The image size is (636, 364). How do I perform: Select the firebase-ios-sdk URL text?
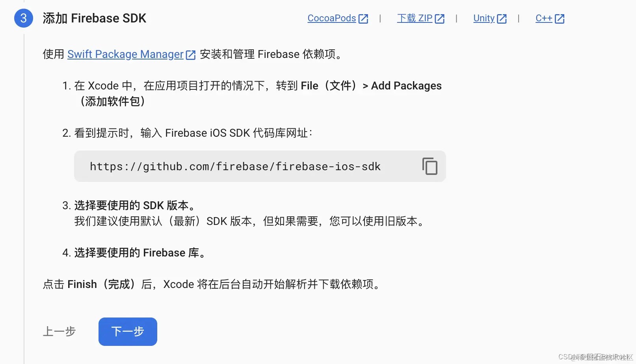click(235, 166)
